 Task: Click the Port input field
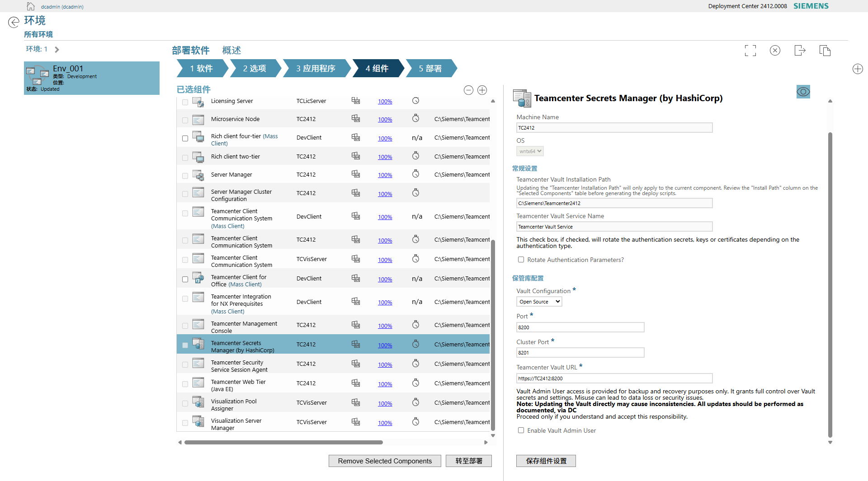(x=580, y=327)
